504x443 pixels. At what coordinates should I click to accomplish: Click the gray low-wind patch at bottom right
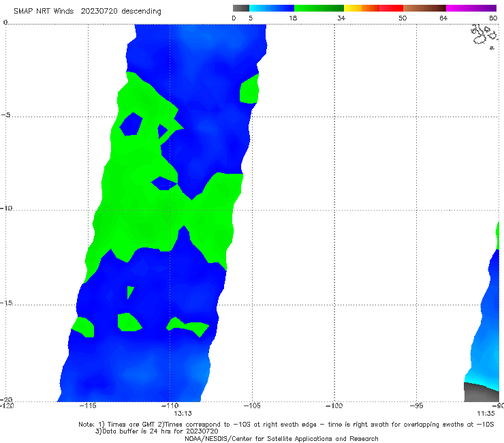click(481, 392)
